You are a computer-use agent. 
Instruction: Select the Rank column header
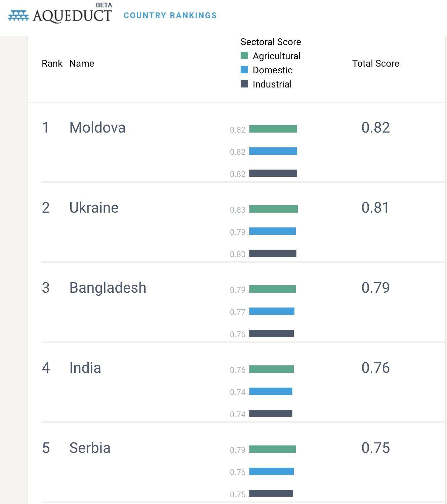[52, 63]
